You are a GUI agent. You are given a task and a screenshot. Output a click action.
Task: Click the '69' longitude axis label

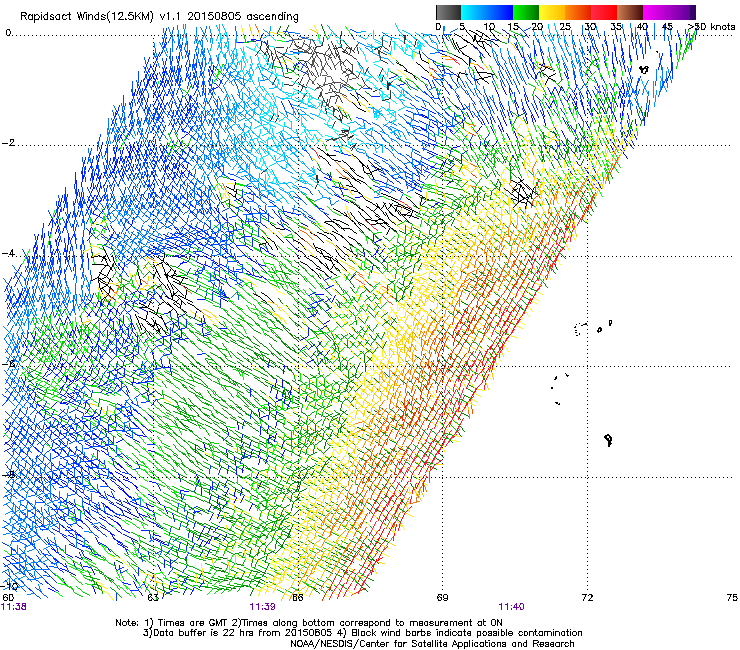point(442,598)
